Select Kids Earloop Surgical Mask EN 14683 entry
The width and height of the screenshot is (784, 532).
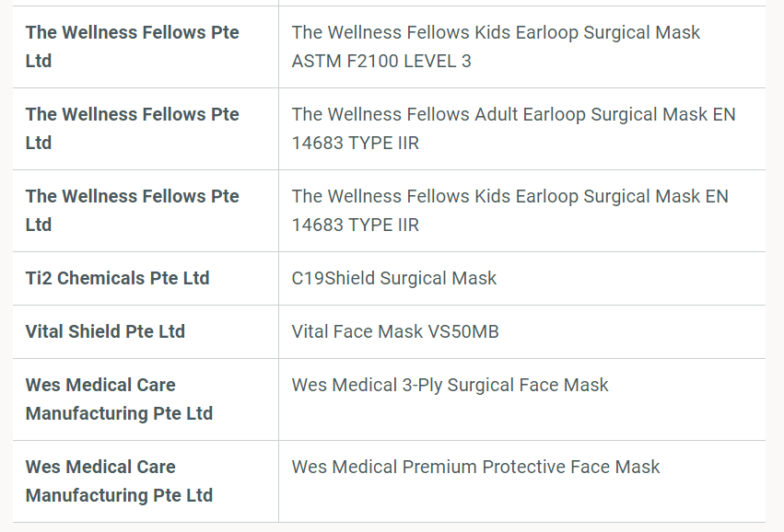pyautogui.click(x=510, y=211)
